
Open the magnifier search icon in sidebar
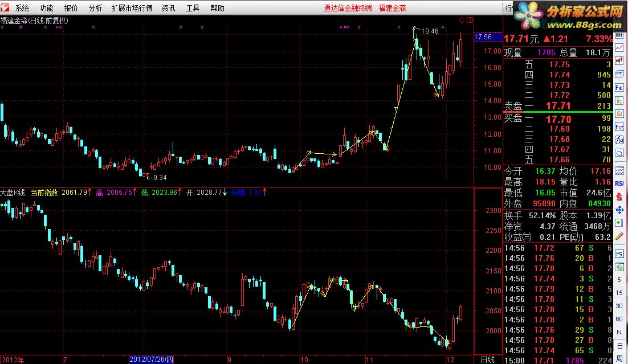click(619, 153)
